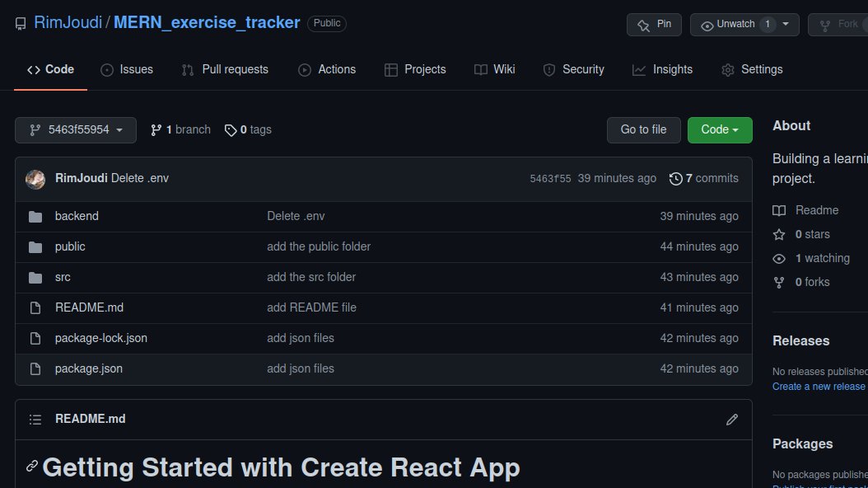Viewport: 868px width, 488px height.
Task: Open RimJoudi author link in commit row
Action: tap(82, 178)
